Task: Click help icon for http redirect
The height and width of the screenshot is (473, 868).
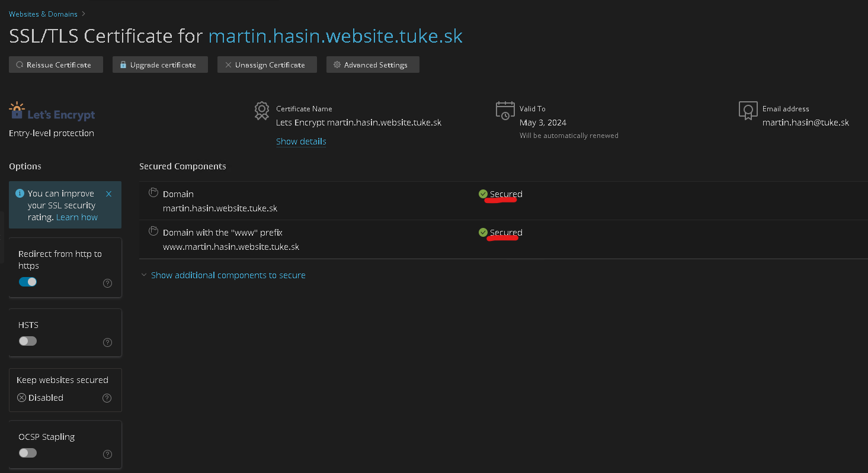Action: (107, 283)
